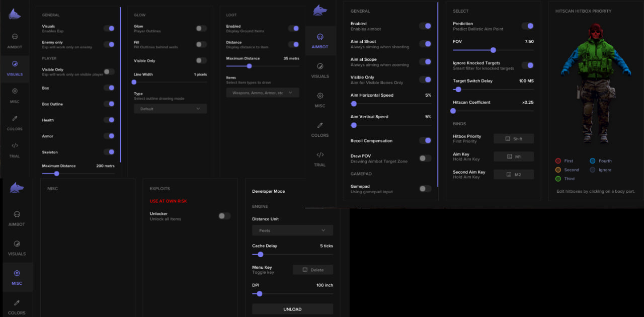Click the soldier model's red head hitbox
Screen dimensions: 644x317
[x=596, y=32]
